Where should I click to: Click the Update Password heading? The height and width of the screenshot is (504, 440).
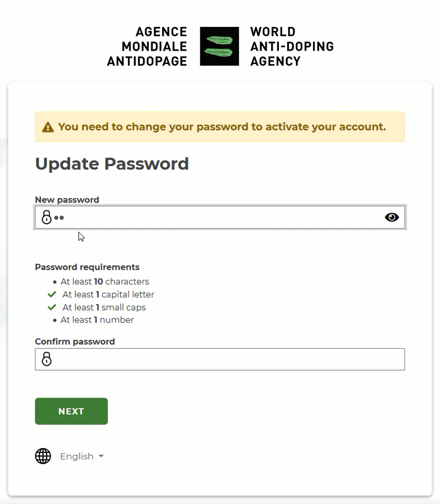click(x=112, y=164)
